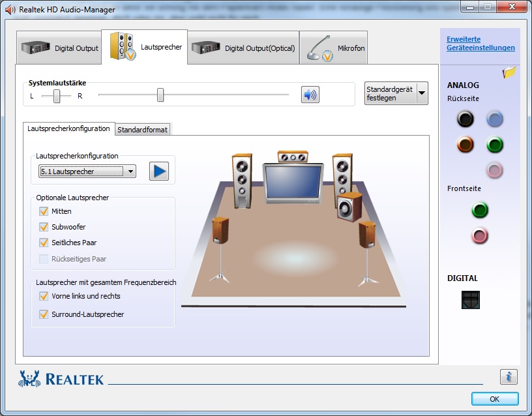Toggle Surround-Lautsprecher full-range checkbox

click(44, 314)
